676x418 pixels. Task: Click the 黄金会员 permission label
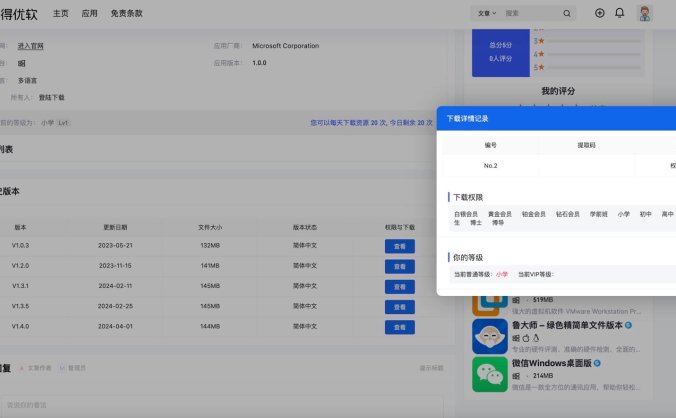(500, 214)
